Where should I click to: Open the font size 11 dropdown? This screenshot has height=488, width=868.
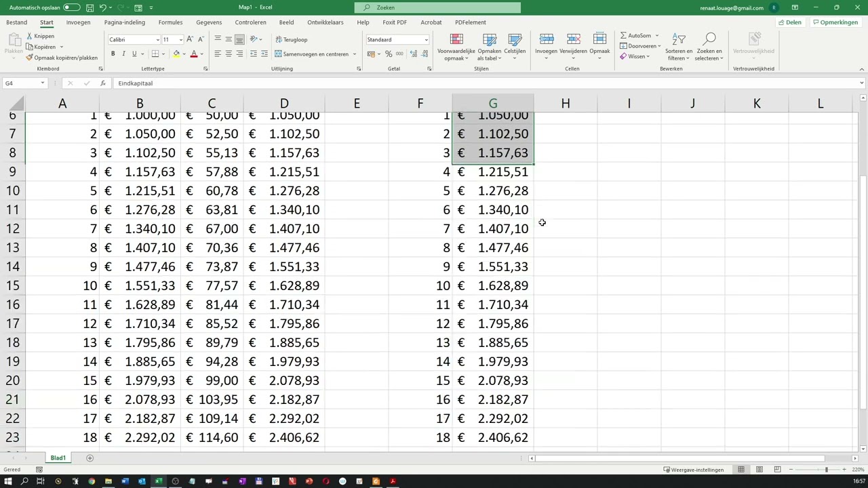[180, 39]
